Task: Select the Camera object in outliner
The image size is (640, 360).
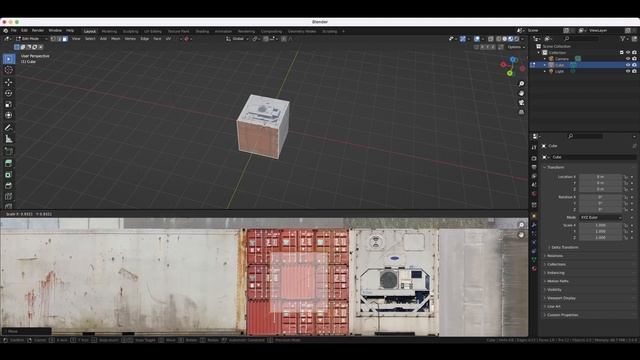Action: coord(562,59)
